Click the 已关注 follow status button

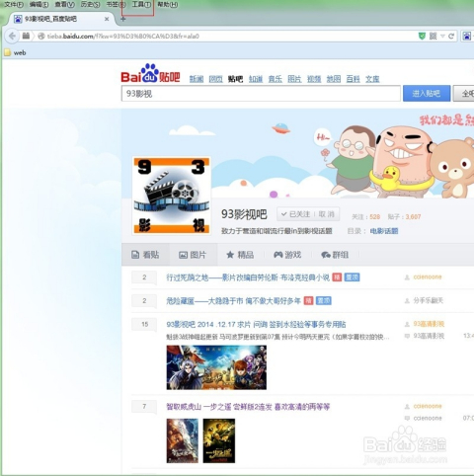click(x=295, y=214)
